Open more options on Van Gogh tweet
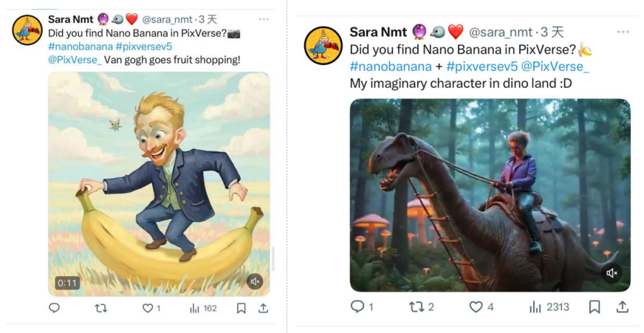Screen dimensions: 644x333 tap(264, 18)
